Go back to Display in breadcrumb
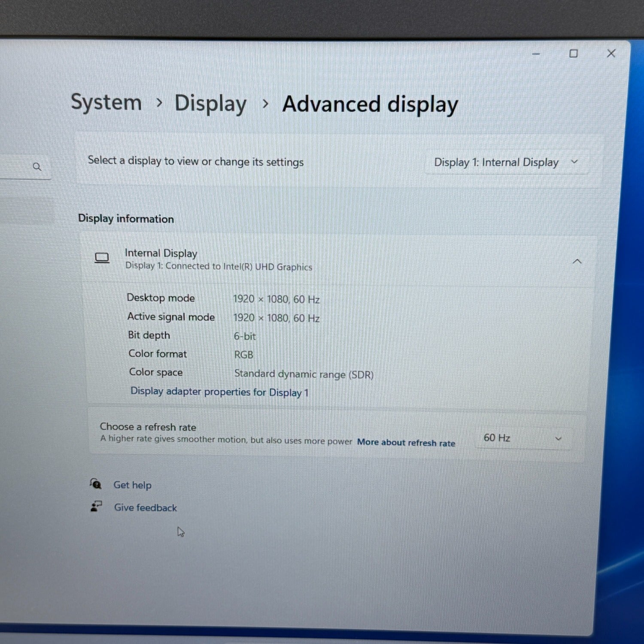This screenshot has height=644, width=644. tap(210, 103)
